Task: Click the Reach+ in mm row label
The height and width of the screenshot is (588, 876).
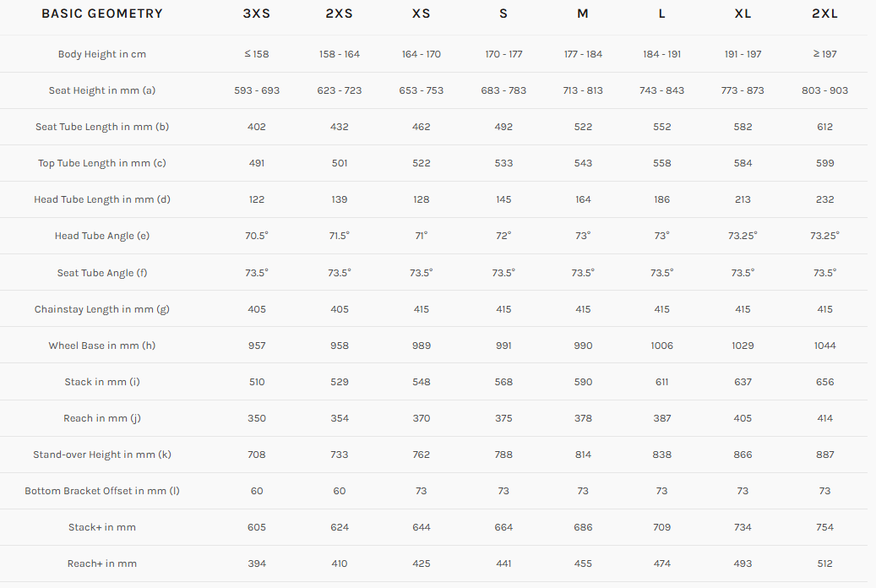Action: (102, 563)
